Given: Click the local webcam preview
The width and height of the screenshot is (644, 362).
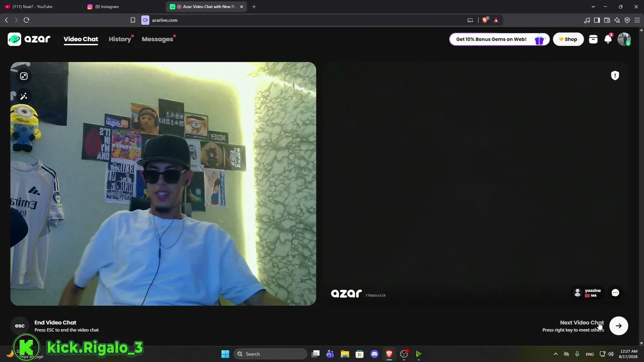Looking at the screenshot, I should coord(164,184).
